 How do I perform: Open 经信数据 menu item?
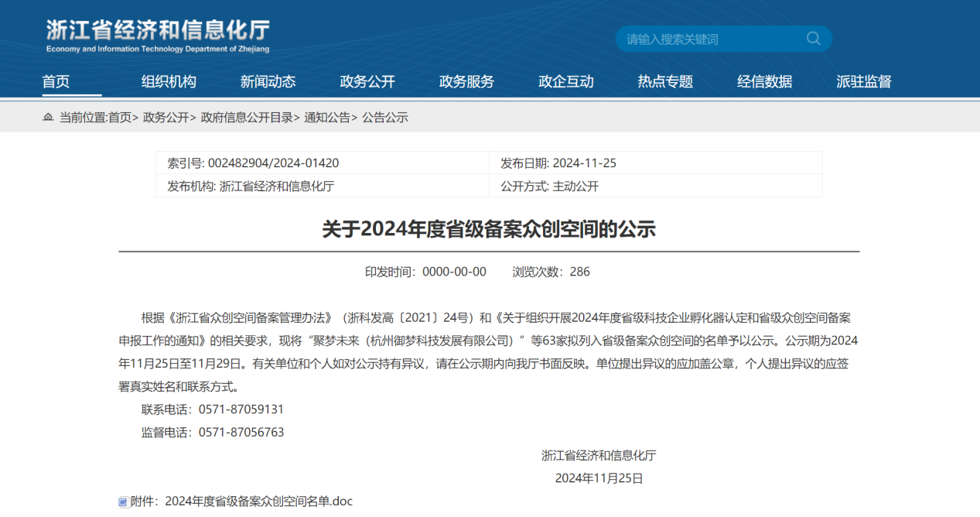click(765, 81)
